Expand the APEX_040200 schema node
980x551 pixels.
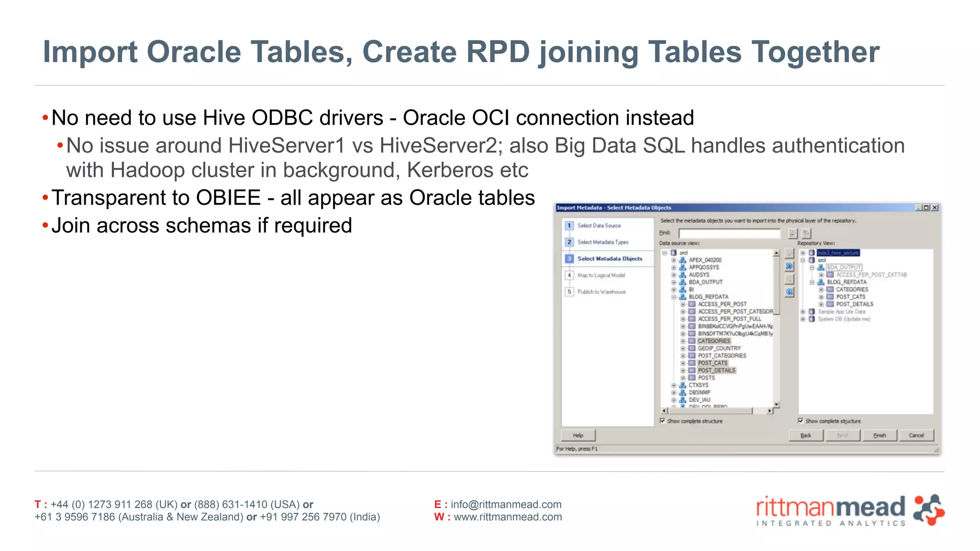point(674,260)
